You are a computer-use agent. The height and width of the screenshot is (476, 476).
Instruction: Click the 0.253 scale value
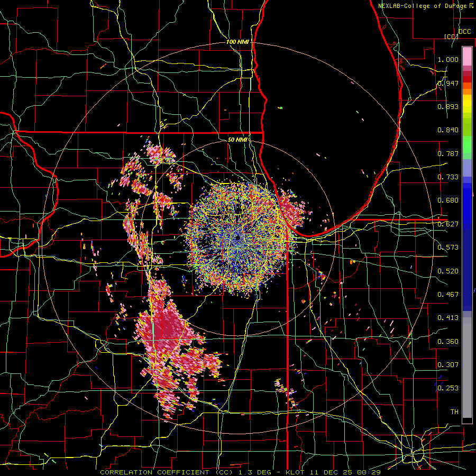point(448,388)
